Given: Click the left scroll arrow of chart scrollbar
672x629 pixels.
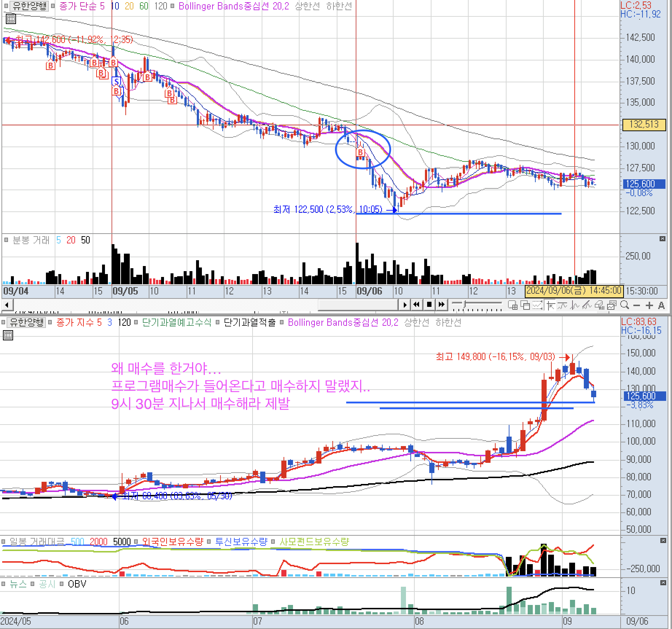Looking at the screenshot, I should (7, 305).
